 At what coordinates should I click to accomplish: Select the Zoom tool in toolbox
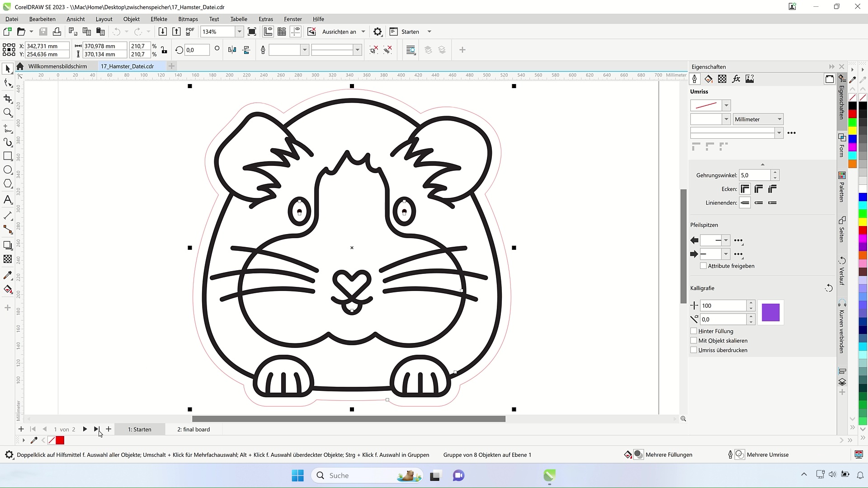coord(8,113)
